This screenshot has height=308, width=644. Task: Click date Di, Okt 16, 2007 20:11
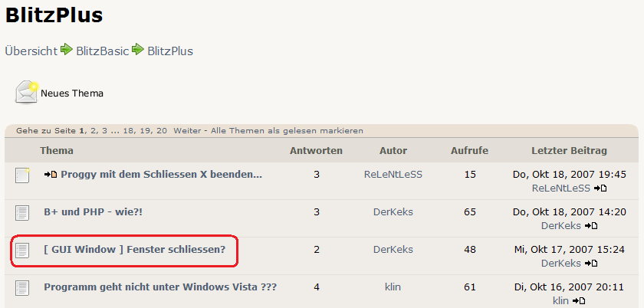(569, 287)
